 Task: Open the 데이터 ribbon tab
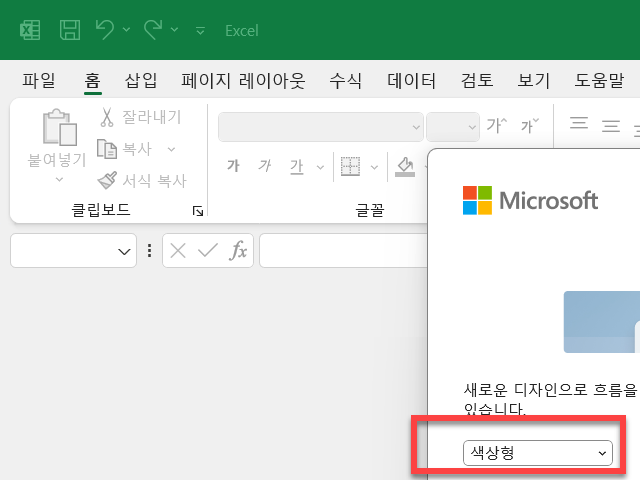(x=411, y=80)
